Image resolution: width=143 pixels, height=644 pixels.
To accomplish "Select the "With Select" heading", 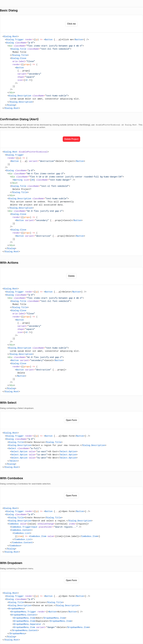I will [8, 402].
